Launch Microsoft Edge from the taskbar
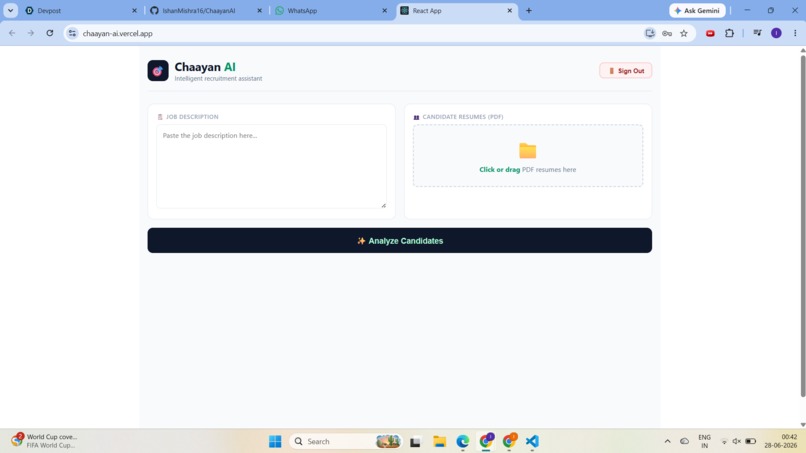The height and width of the screenshot is (453, 806). click(463, 441)
